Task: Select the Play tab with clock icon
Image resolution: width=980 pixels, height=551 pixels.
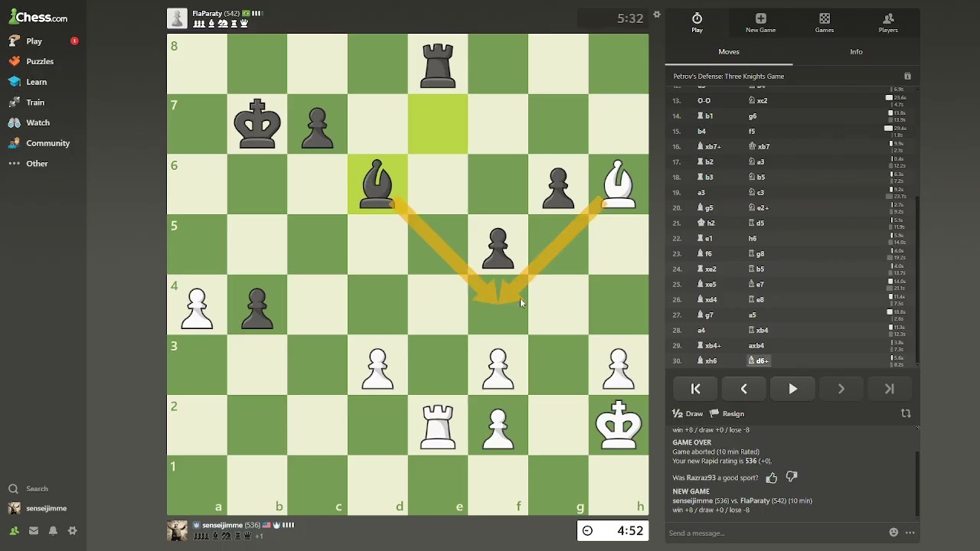Action: pyautogui.click(x=697, y=23)
